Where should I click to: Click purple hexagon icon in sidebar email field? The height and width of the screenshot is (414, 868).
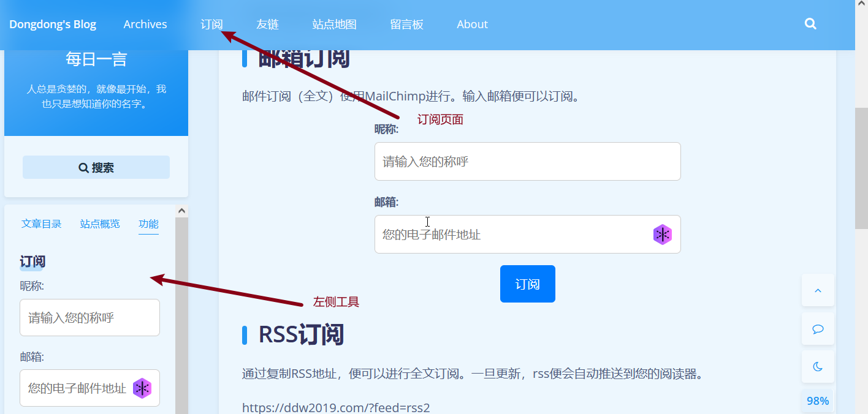point(142,388)
